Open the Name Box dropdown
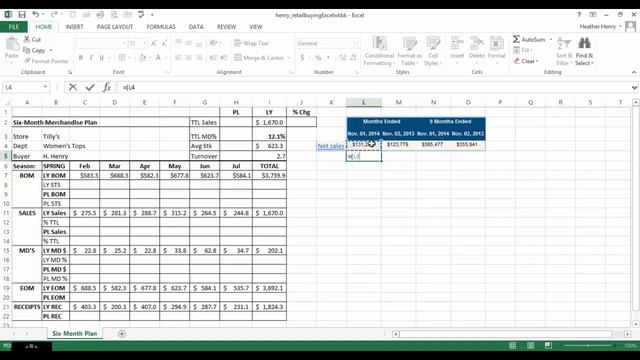The width and height of the screenshot is (640, 360). tap(45, 87)
